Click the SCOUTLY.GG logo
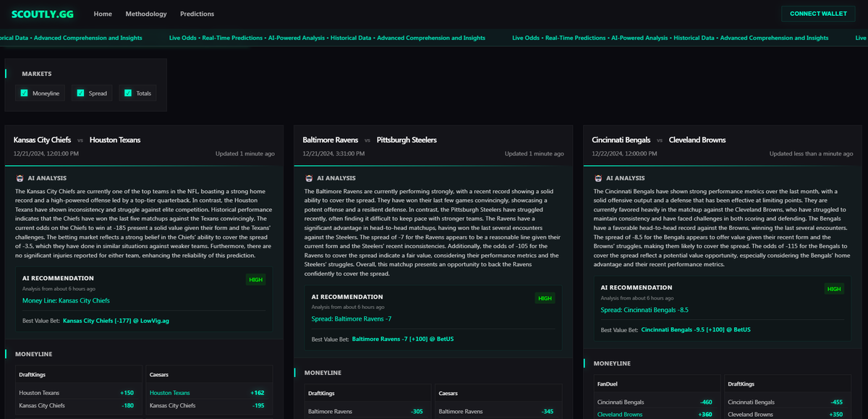 (43, 14)
